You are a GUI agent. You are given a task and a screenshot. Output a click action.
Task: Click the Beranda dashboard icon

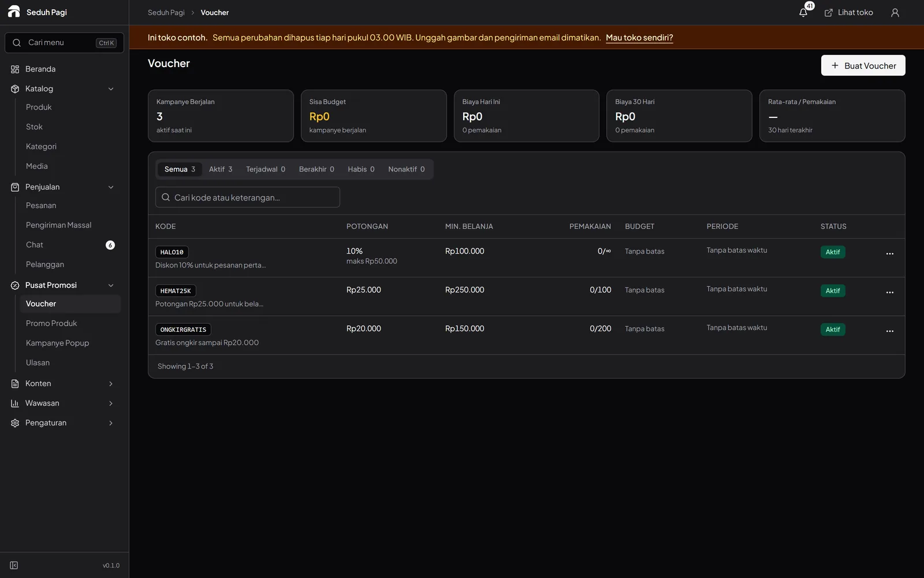tap(15, 69)
